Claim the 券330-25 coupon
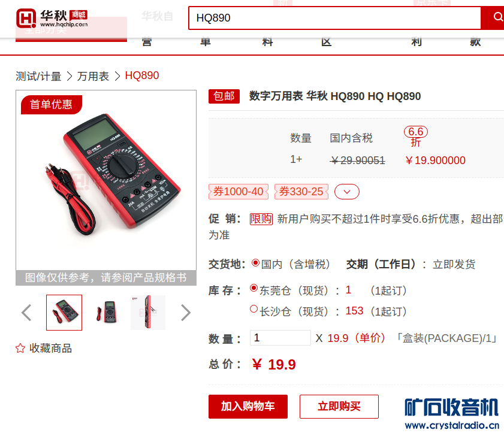 point(301,192)
